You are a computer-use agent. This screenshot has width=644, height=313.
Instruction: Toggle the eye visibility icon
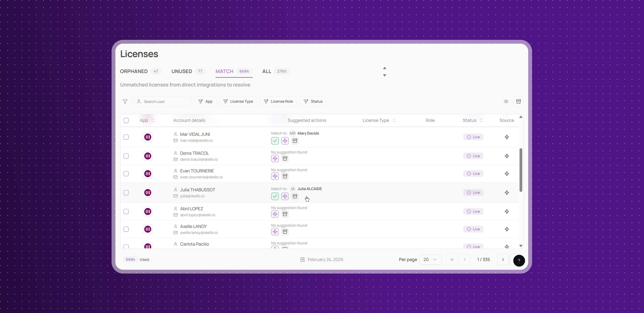(506, 101)
